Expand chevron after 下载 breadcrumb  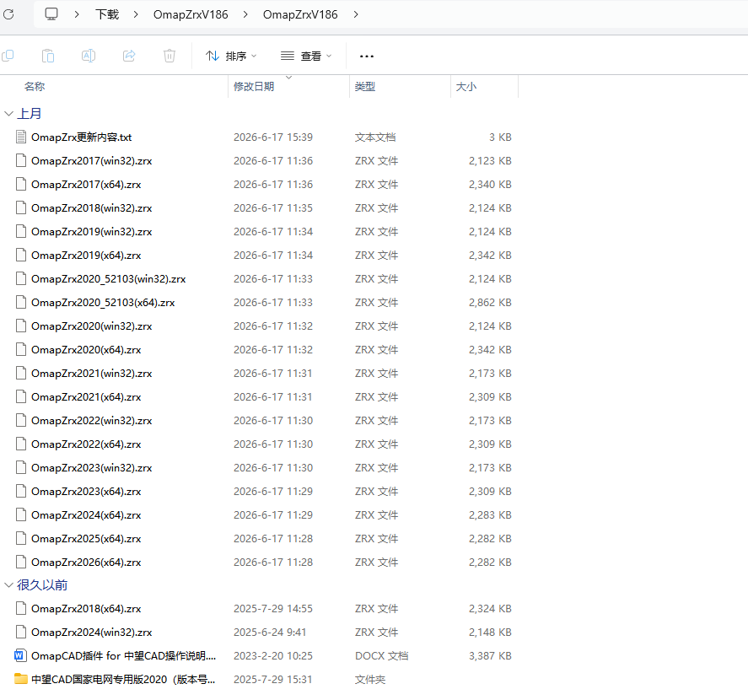[136, 14]
